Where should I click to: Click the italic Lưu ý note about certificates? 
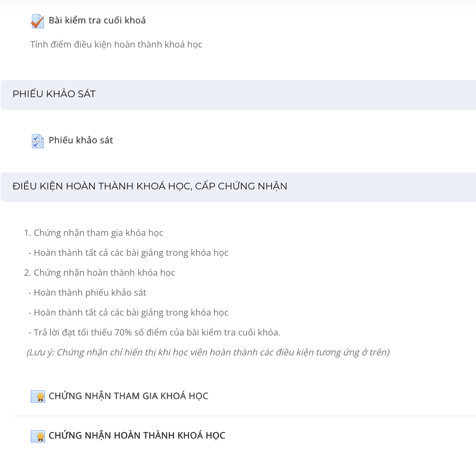[208, 352]
